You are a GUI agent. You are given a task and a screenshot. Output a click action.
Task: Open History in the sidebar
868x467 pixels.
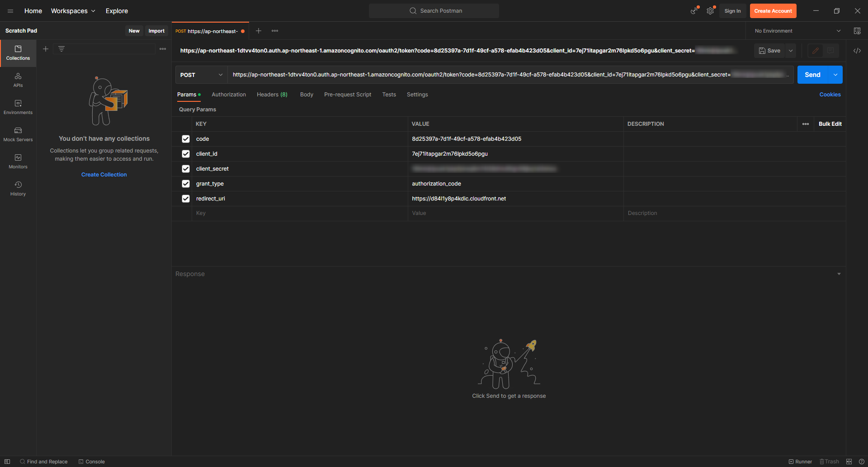tap(18, 189)
